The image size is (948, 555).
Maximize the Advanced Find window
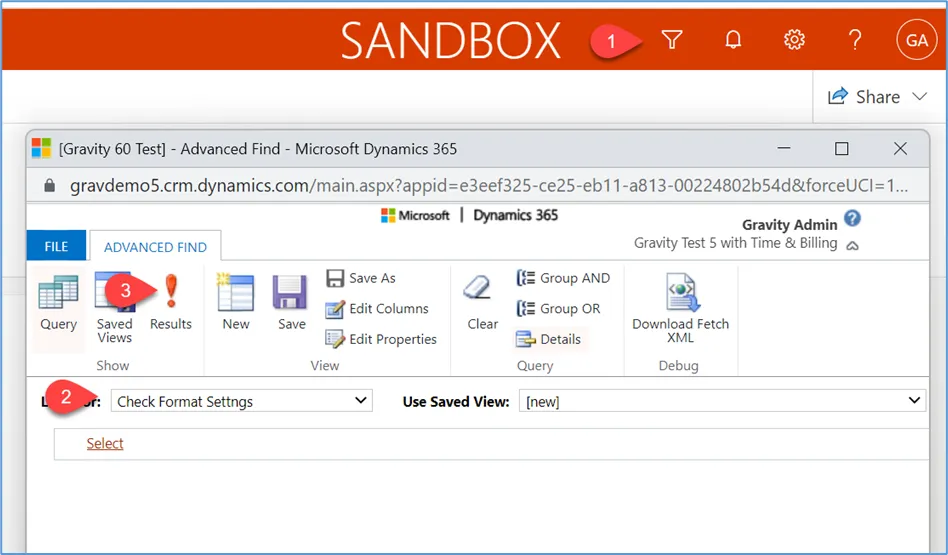[x=842, y=148]
